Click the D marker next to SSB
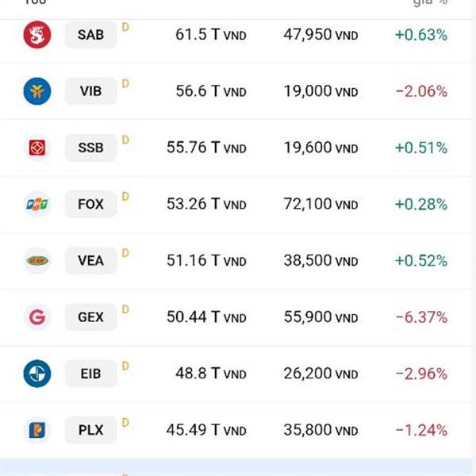Screen dimensions: 476x476 pyautogui.click(x=125, y=140)
